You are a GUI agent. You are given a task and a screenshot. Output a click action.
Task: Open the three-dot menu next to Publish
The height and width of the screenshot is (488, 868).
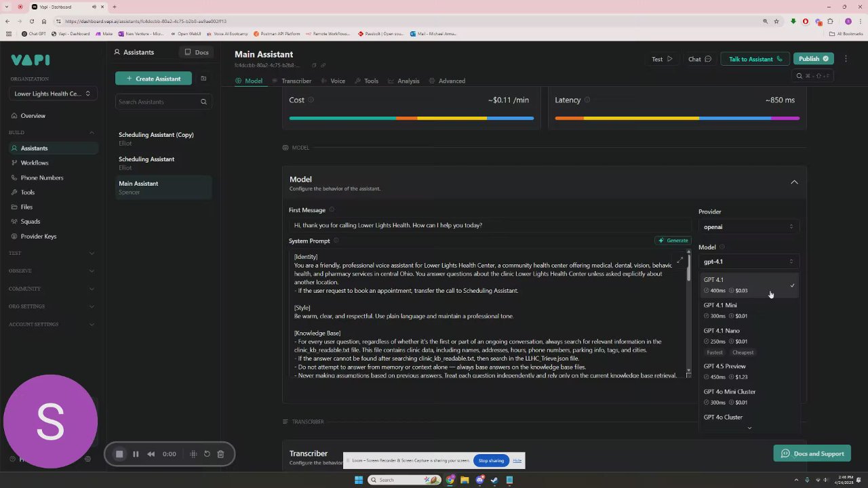(846, 59)
